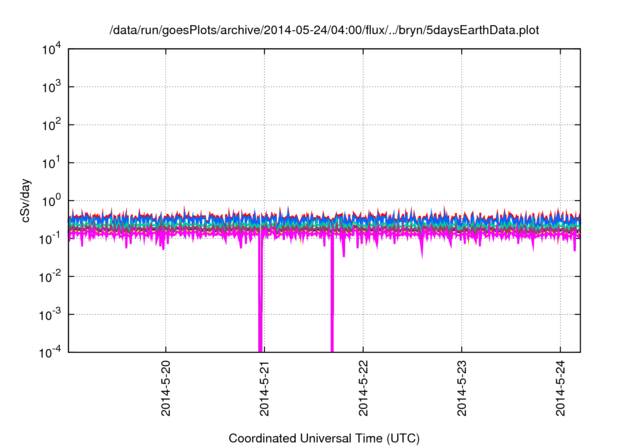Screen dimensions: 640x448
Task: Click the 10^-2 y-axis tick label
Action: tap(50, 277)
